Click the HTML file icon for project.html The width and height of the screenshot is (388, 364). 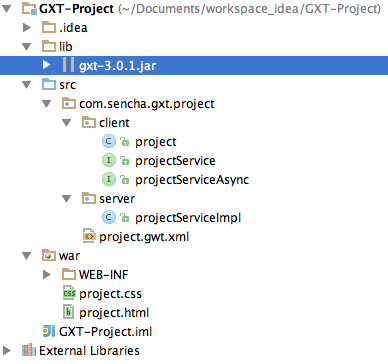point(68,312)
